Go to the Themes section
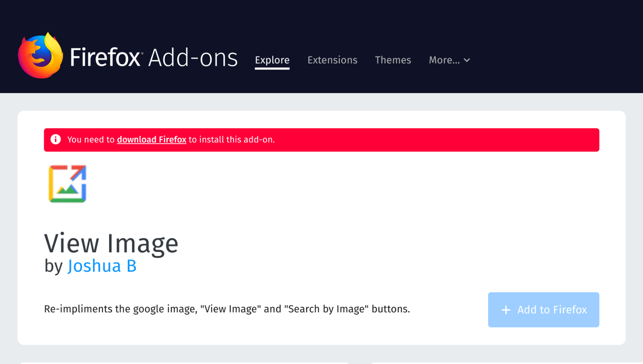Viewport: 643px width, 364px height. tap(393, 60)
